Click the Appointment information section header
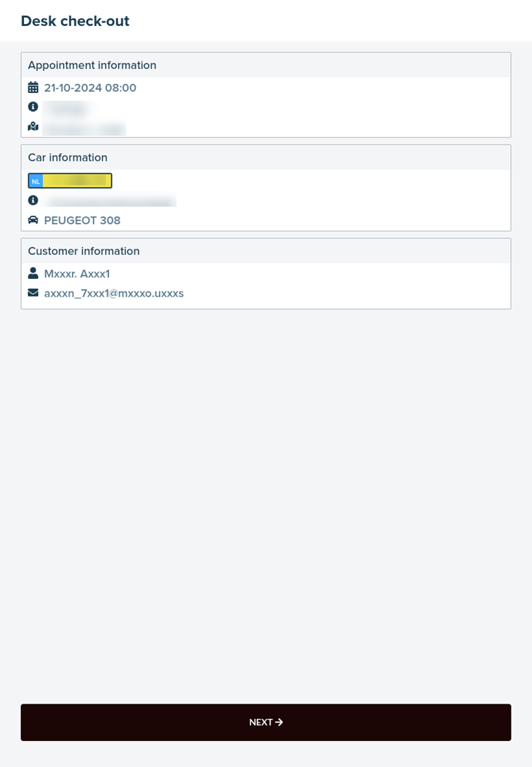The width and height of the screenshot is (532, 767). [92, 66]
